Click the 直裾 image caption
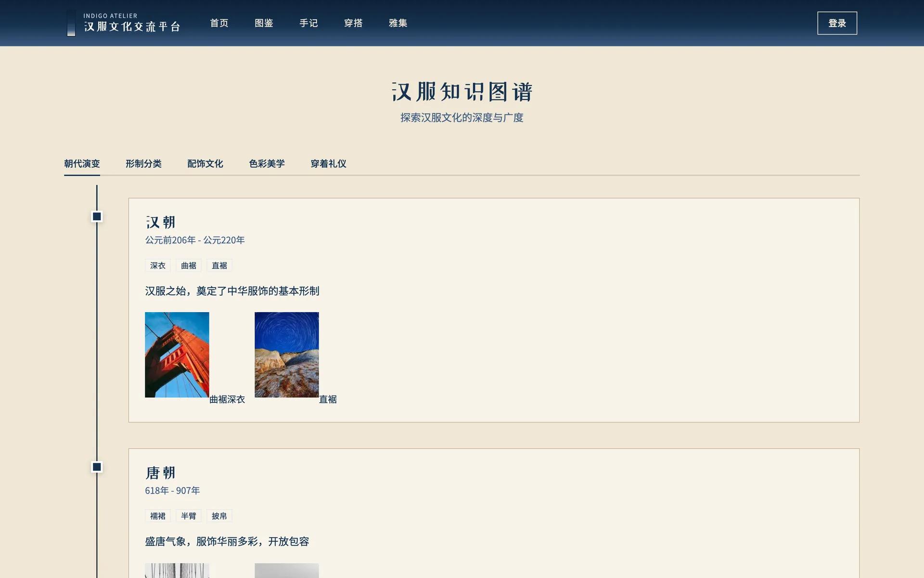Image resolution: width=924 pixels, height=578 pixels. coord(328,399)
